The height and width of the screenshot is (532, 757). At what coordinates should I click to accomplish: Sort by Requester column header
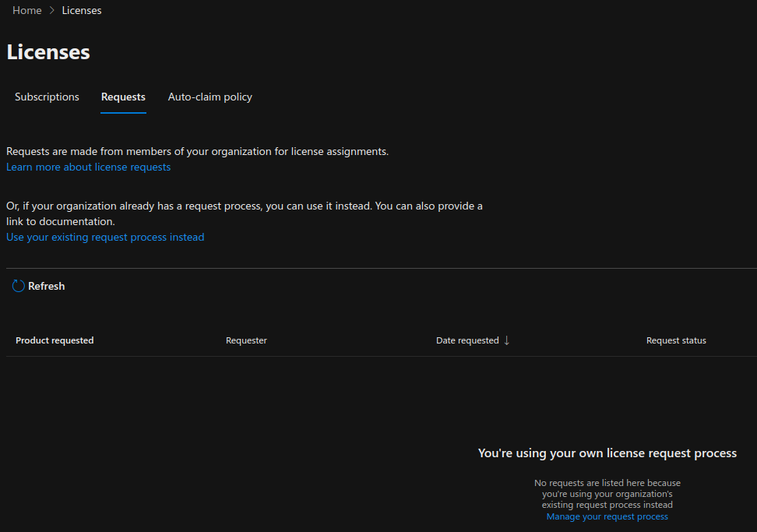(246, 340)
